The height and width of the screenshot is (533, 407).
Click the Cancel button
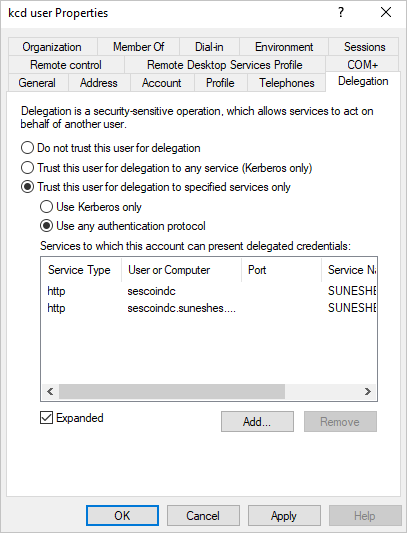click(x=203, y=516)
